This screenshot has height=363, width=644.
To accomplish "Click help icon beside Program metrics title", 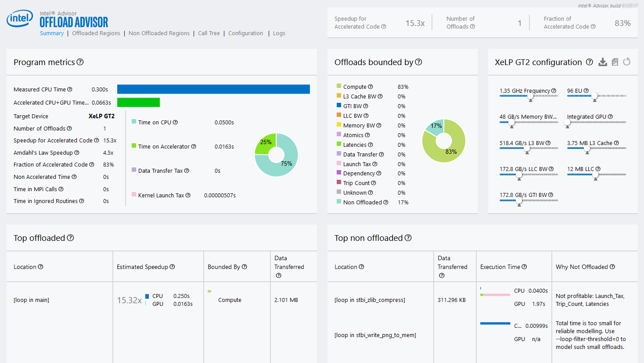I will pos(80,62).
